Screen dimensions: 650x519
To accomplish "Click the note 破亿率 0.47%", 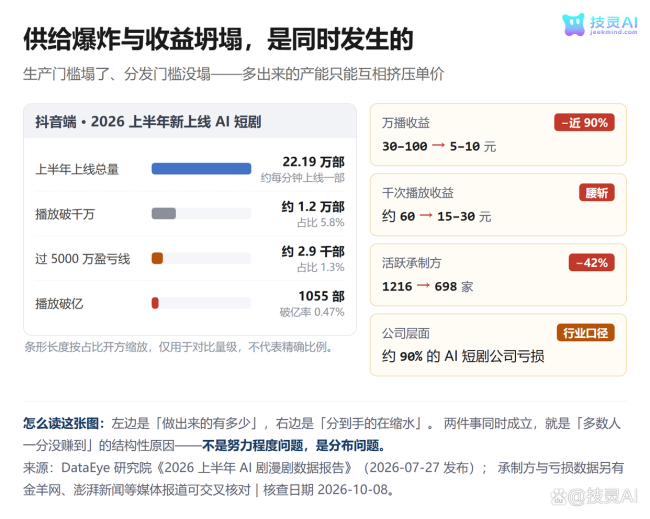I will click(312, 312).
